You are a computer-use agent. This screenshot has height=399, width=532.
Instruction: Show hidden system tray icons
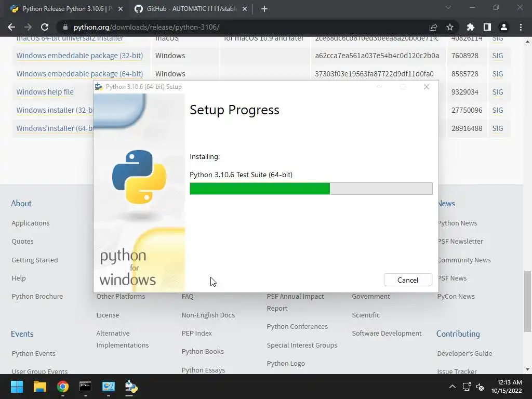453,387
